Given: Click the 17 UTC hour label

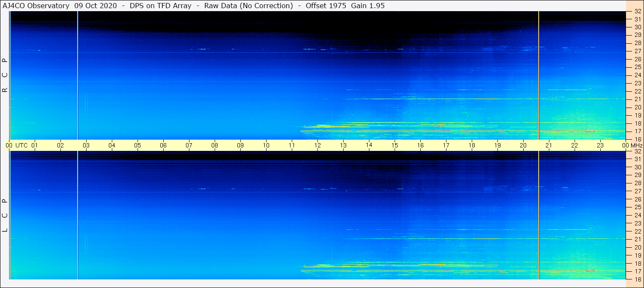Looking at the screenshot, I should pyautogui.click(x=446, y=145).
